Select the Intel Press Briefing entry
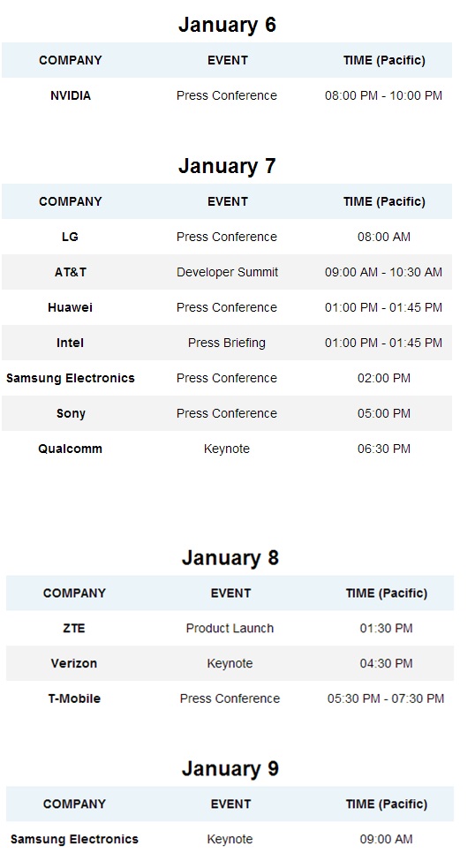This screenshot has height=868, width=475. click(x=226, y=343)
